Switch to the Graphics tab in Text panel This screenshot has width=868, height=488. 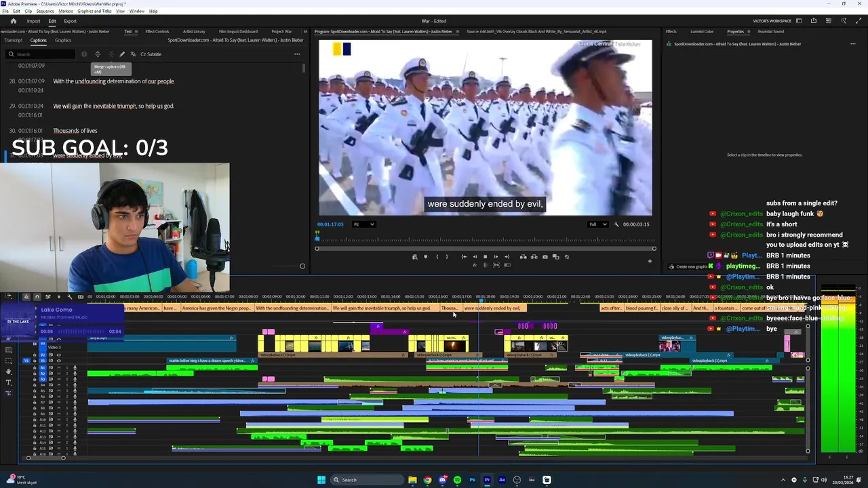click(63, 40)
